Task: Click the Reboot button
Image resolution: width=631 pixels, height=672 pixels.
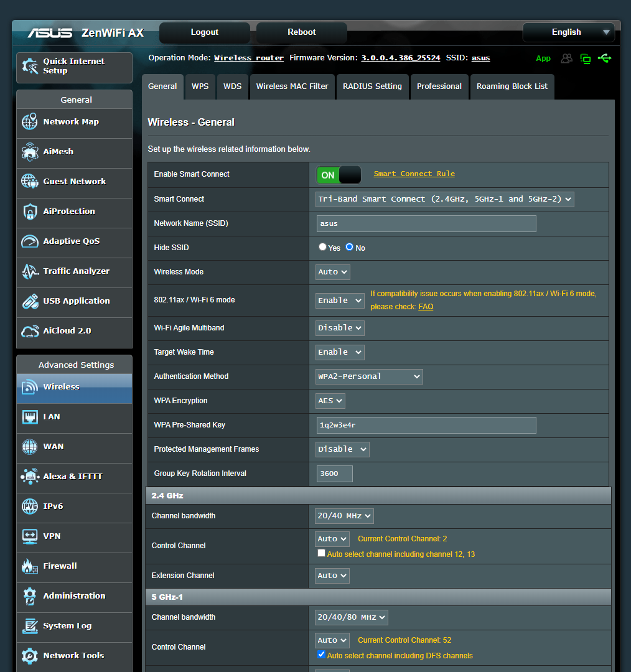Action: [x=301, y=32]
